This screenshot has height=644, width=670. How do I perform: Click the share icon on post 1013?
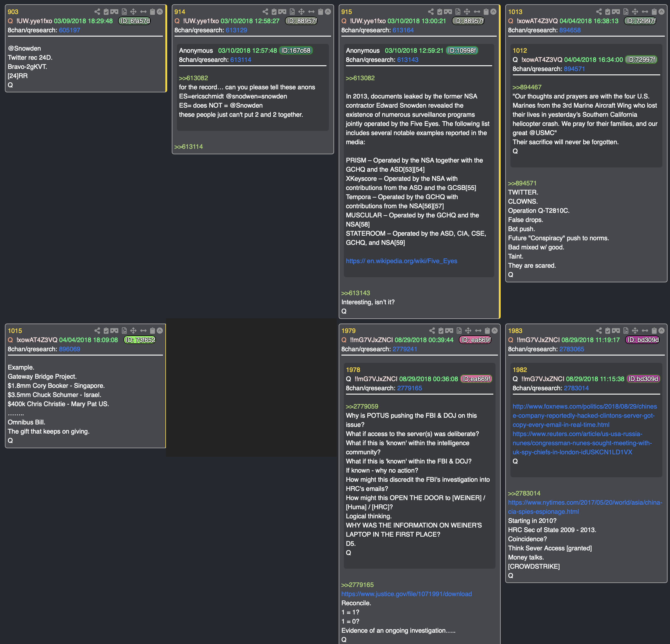tap(599, 12)
